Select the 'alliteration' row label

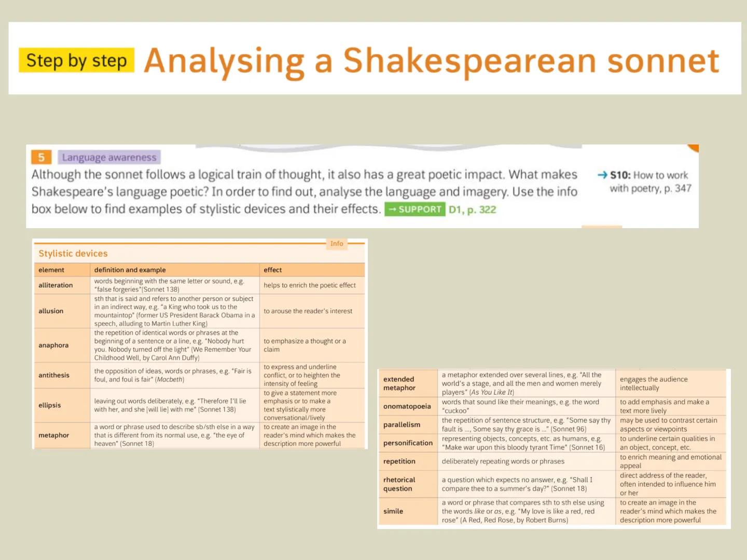tap(56, 285)
